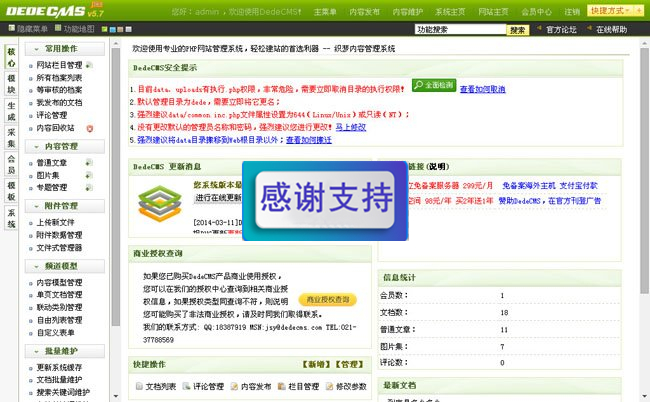The height and width of the screenshot is (402, 650).
Task: Click the add icon beside 网站栏目管理
Action: pos(89,65)
